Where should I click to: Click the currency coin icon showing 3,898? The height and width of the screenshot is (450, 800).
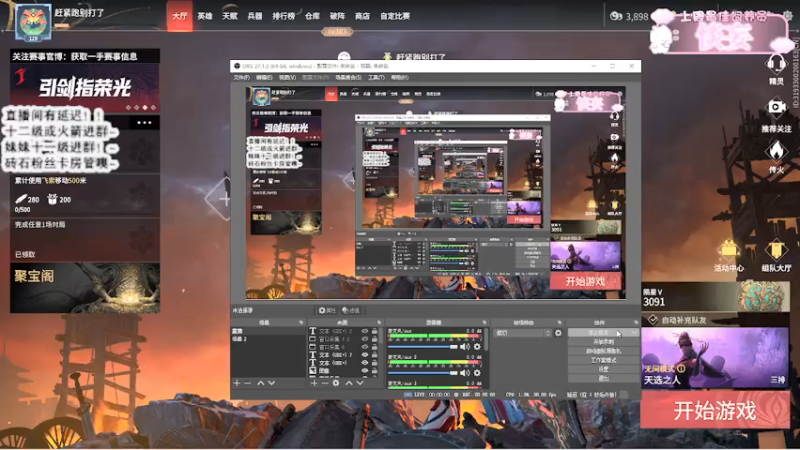[616, 16]
